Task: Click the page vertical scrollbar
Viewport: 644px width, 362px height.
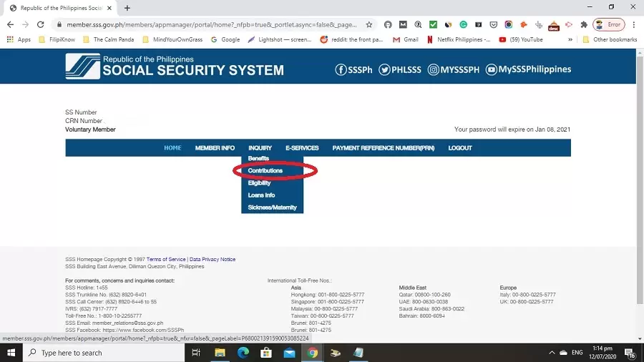Action: click(640, 180)
